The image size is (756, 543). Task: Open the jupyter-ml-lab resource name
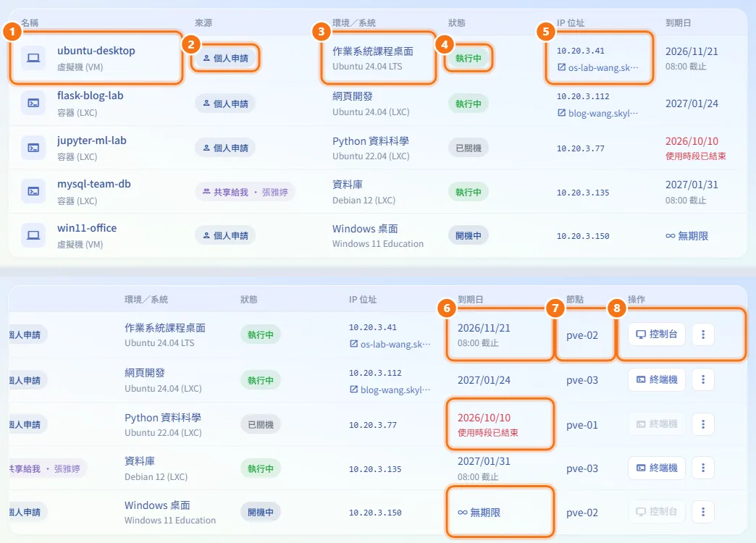click(92, 140)
